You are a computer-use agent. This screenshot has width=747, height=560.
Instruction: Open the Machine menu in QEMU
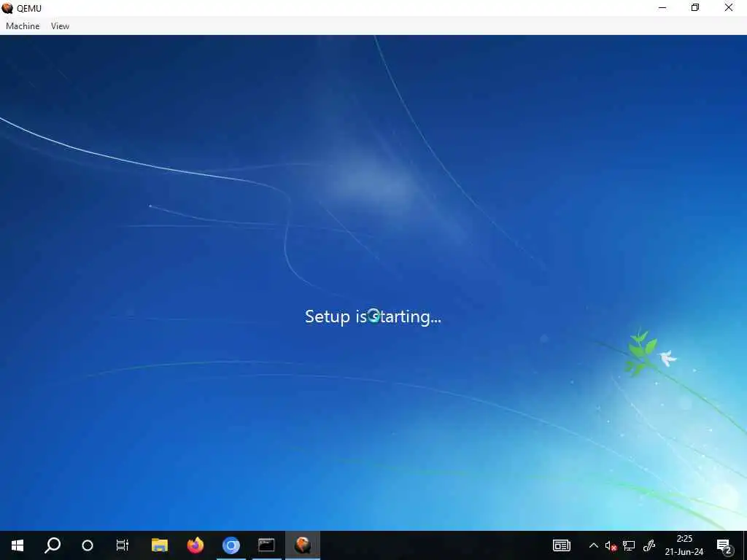(x=23, y=26)
